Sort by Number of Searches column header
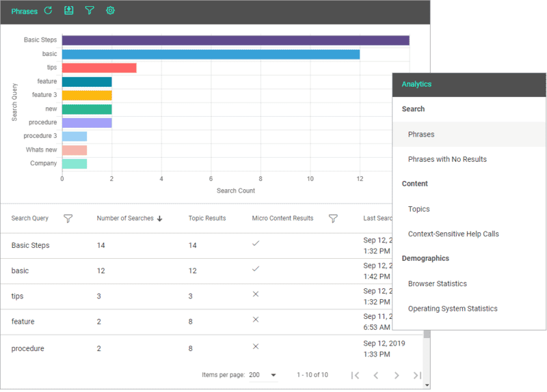 tap(125, 218)
